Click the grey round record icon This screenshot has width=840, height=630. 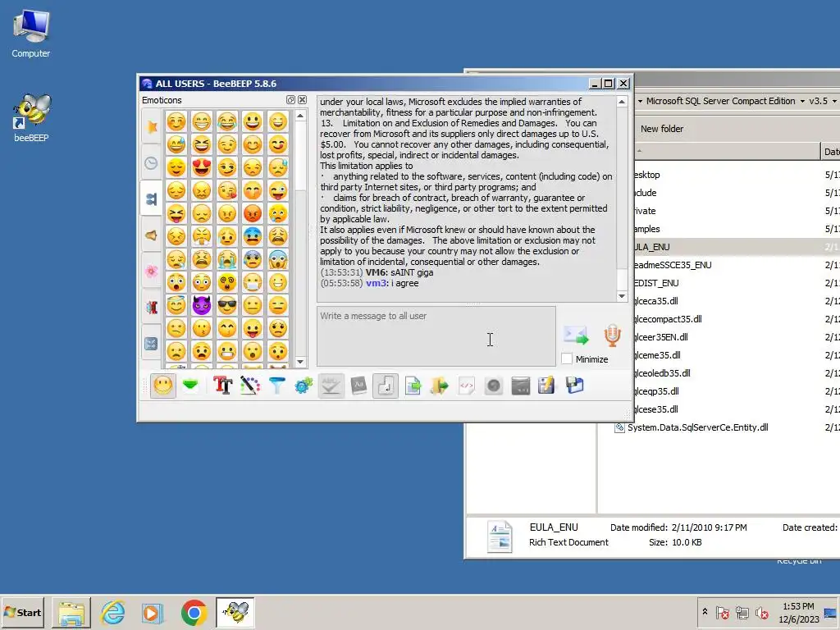pos(493,386)
